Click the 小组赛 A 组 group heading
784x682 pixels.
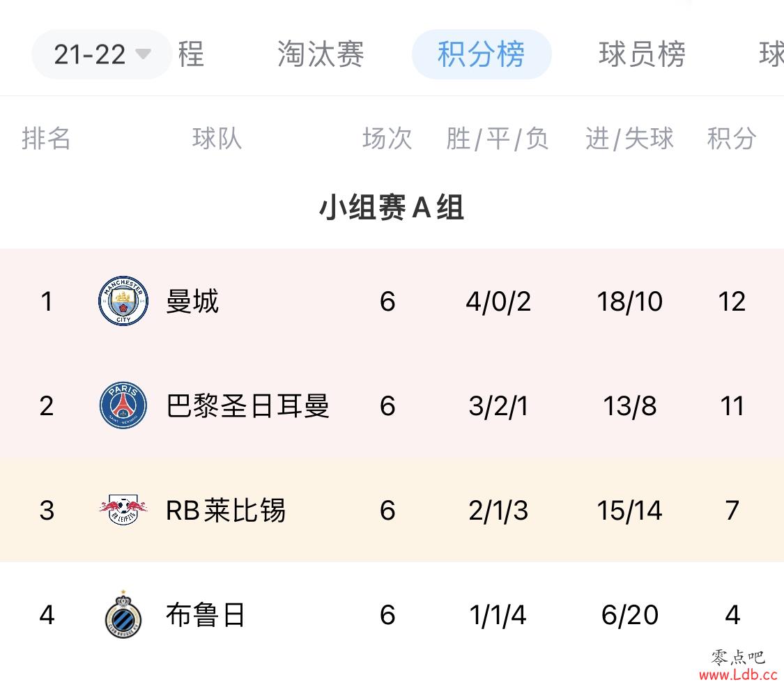point(392,207)
